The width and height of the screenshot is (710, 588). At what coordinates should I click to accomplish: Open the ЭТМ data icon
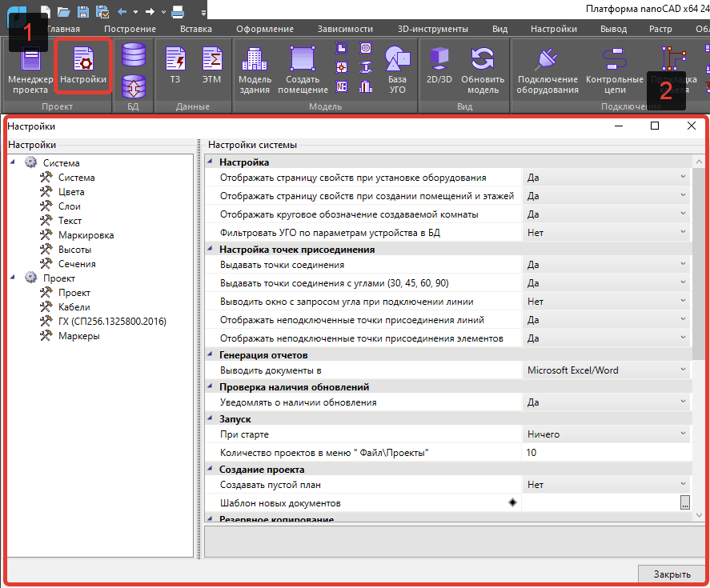pos(211,67)
